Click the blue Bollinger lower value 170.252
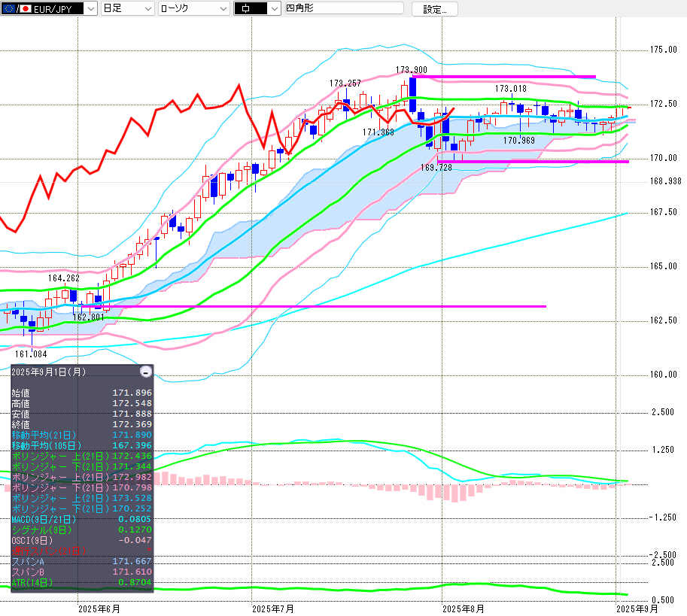The image size is (687, 616). click(x=132, y=508)
